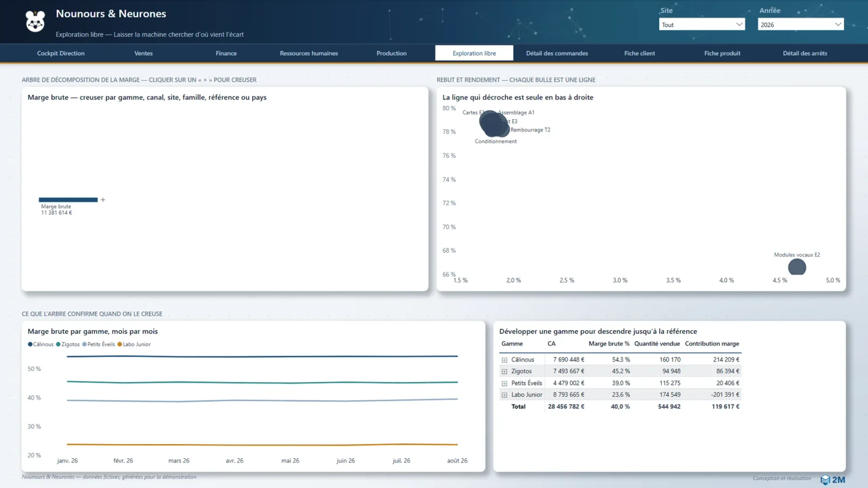Click the 7 690 448 € CA cell
The width and height of the screenshot is (868, 488).
click(x=569, y=359)
